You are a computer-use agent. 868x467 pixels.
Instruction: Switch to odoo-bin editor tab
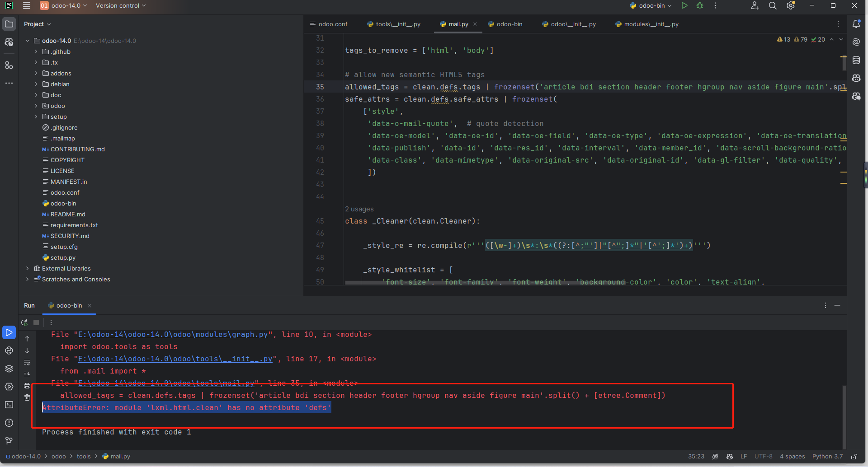point(505,24)
